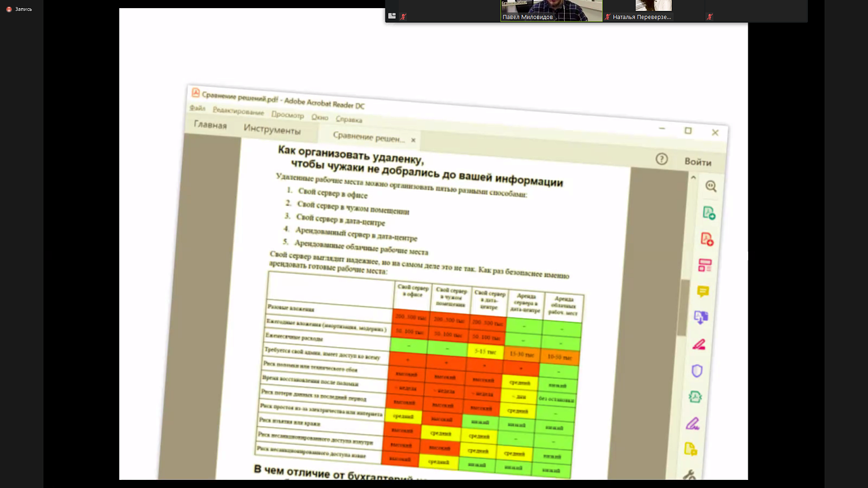Screen dimensions: 868x488
Task: Select Наталья Переверзе… video thumbnail
Action: (654, 11)
